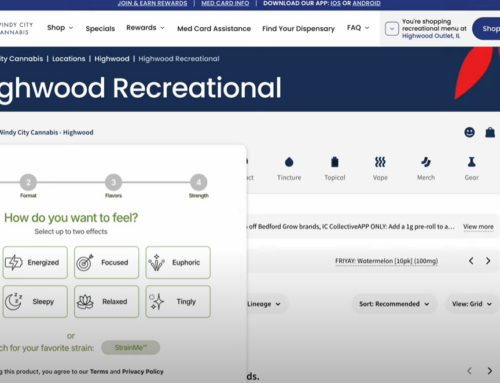Viewport: 500px width, 383px height.
Task: Open the Sort: Recommended dropdown
Action: [394, 304]
